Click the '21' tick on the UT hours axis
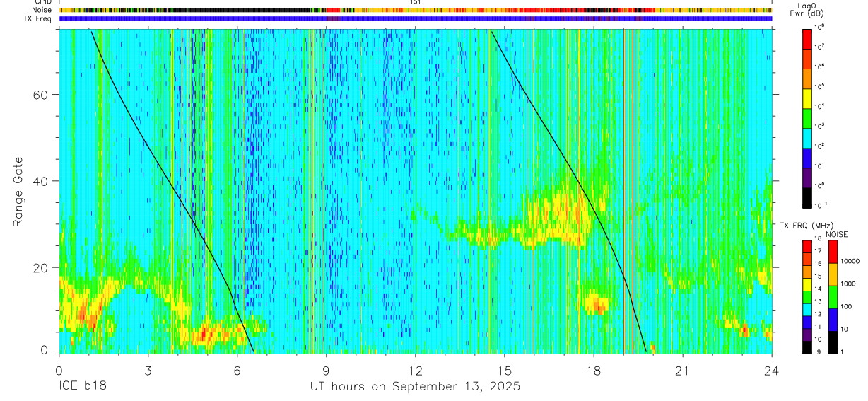 683,371
